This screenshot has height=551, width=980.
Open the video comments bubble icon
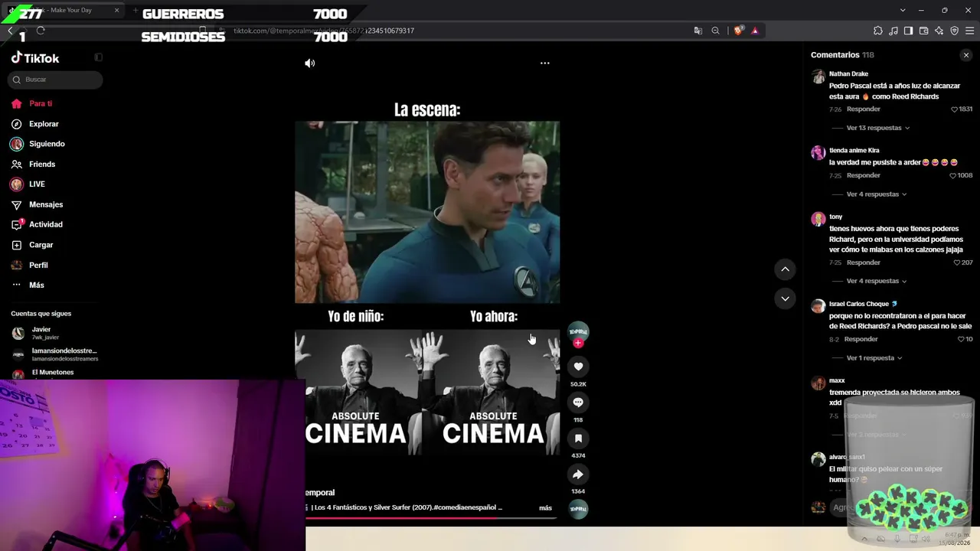pyautogui.click(x=578, y=403)
